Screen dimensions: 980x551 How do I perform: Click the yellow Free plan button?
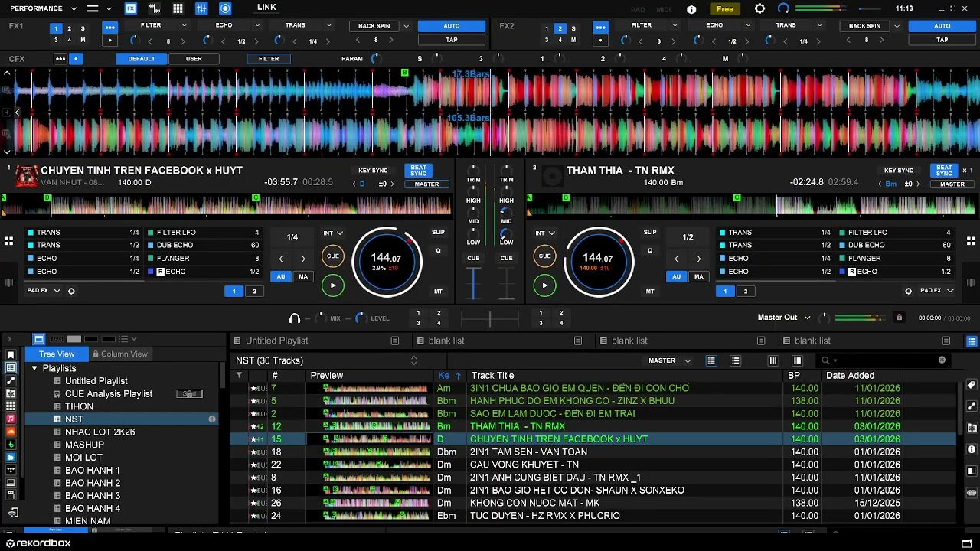coord(725,9)
